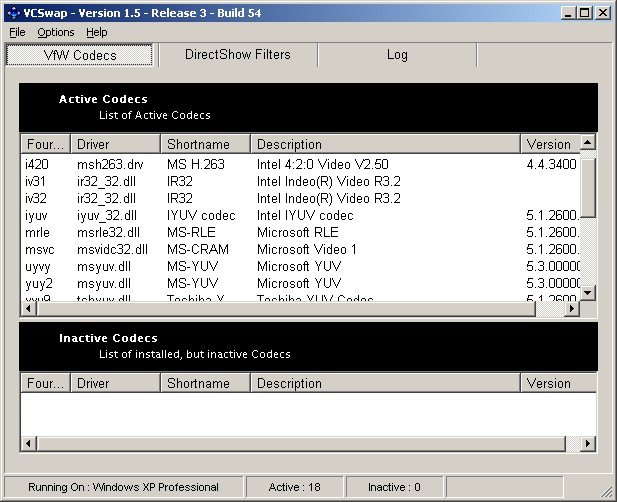The image size is (617, 502).
Task: Click the msrle32.dll driver cell
Action: 108,233
